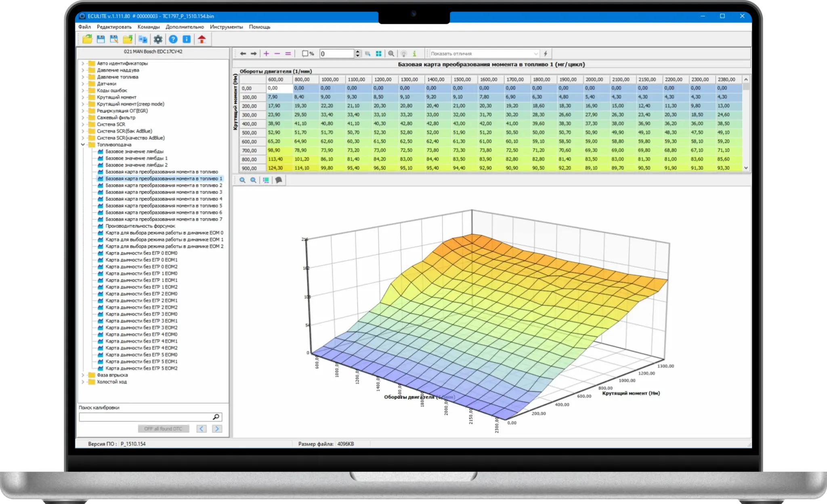
Task: Open settings with the gear icon
Action: point(158,39)
